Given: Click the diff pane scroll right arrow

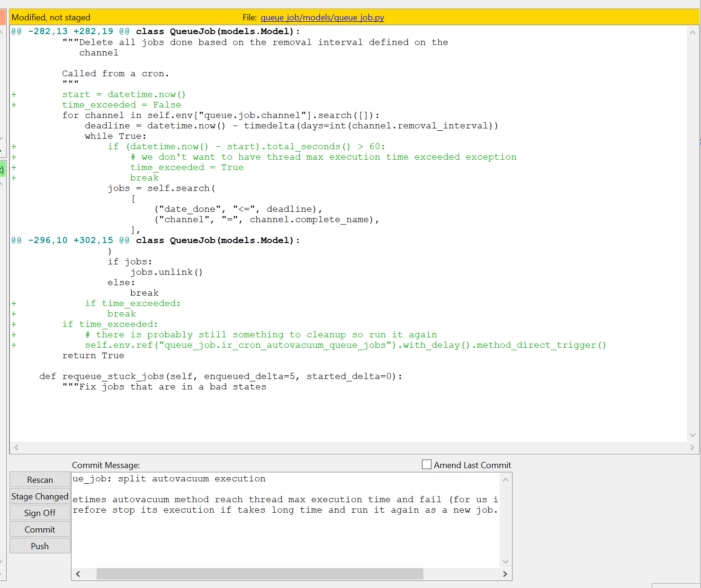Looking at the screenshot, I should point(692,447).
